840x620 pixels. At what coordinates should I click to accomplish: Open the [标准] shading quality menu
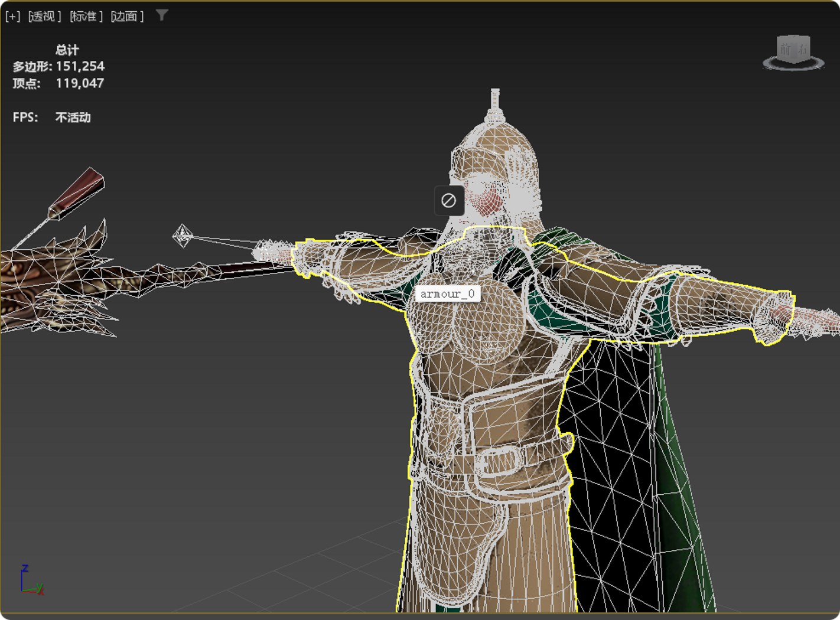86,17
